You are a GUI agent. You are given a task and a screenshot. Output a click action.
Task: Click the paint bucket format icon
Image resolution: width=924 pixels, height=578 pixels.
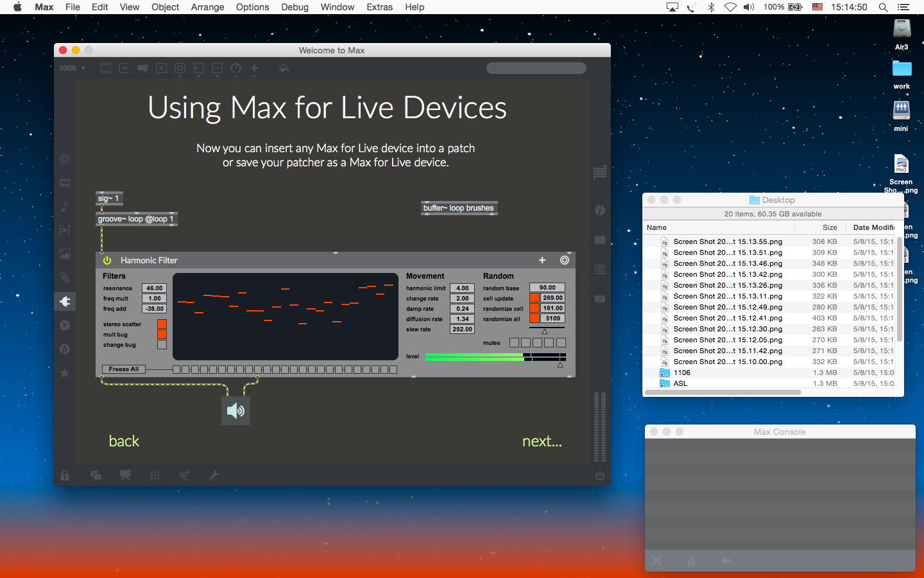coord(284,68)
